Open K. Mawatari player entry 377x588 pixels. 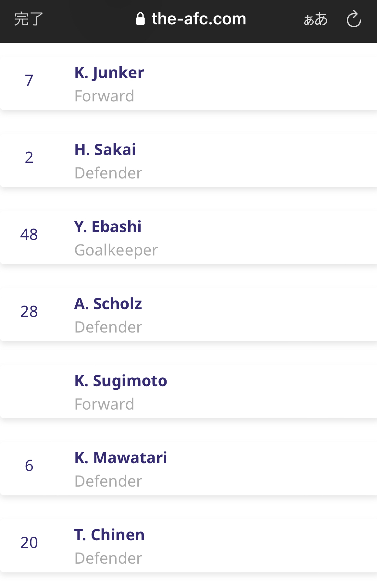point(188,468)
